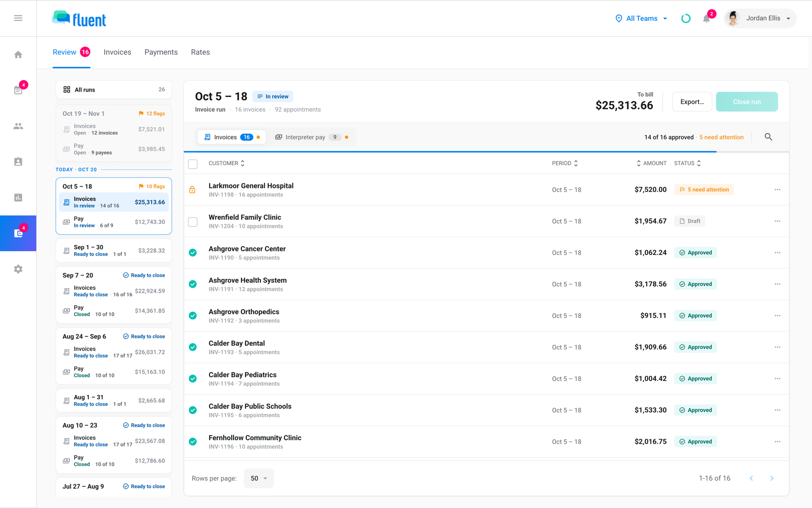Open the contact badge sidebar icon

(18, 162)
